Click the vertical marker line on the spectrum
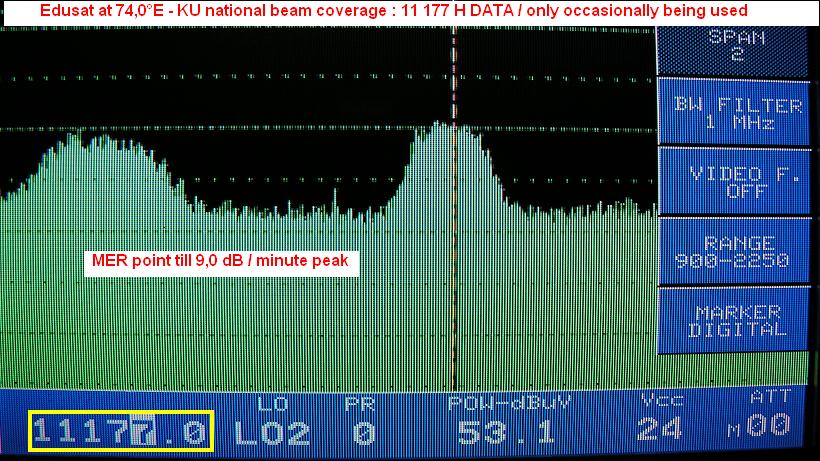The height and width of the screenshot is (461, 820). coord(454,209)
